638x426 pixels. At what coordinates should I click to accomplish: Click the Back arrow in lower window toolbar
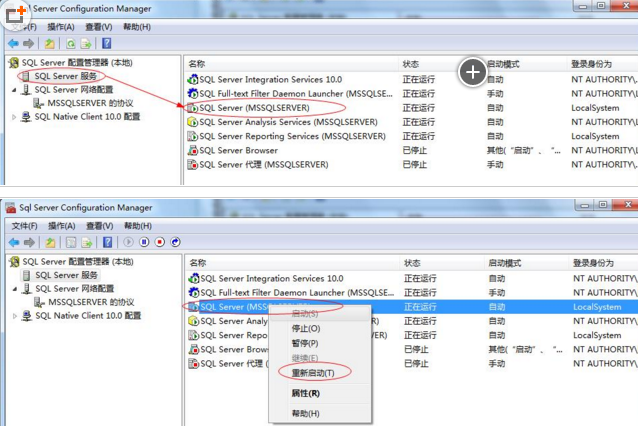pos(14,242)
